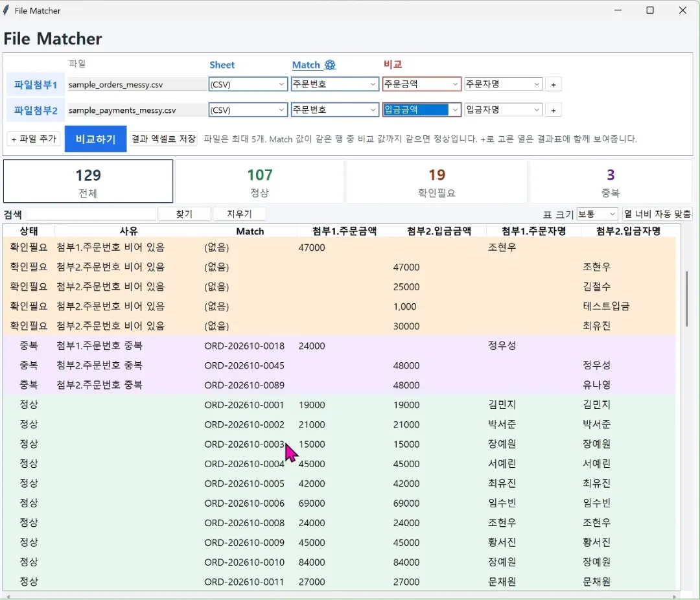Viewport: 700px width, 600px height.
Task: Click the 1,000 amount cell
Action: click(404, 306)
